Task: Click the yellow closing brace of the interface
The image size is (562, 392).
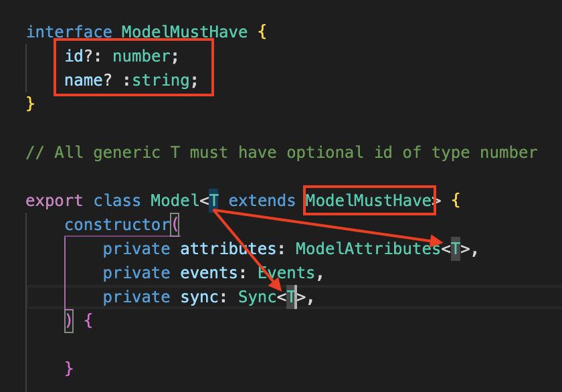Action: (x=31, y=104)
